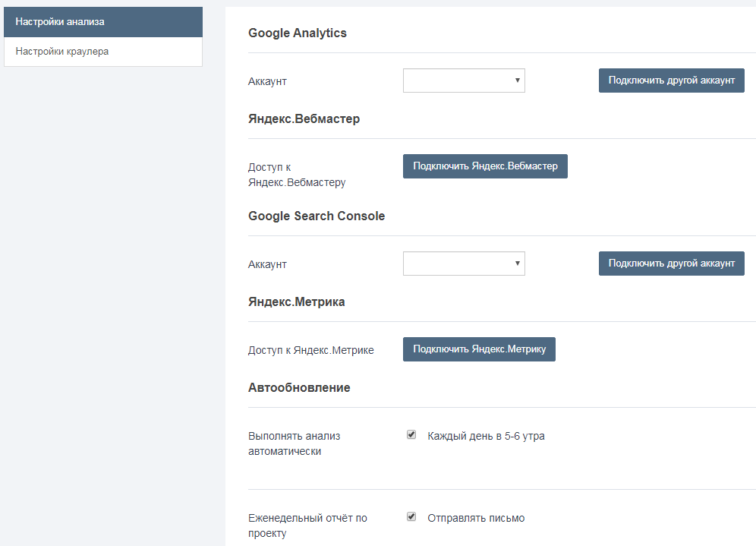Screen dimensions: 756x546
Task: Click the Google Search Console heading
Action: (317, 216)
